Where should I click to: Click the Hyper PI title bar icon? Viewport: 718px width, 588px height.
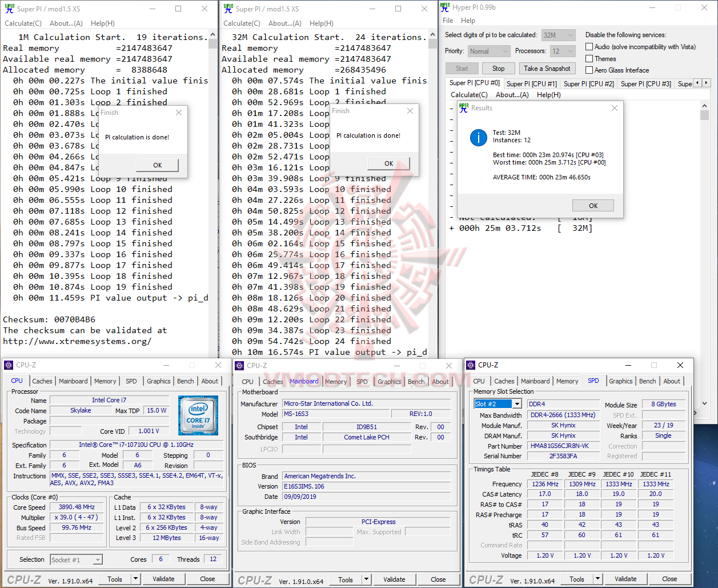pyautogui.click(x=446, y=7)
